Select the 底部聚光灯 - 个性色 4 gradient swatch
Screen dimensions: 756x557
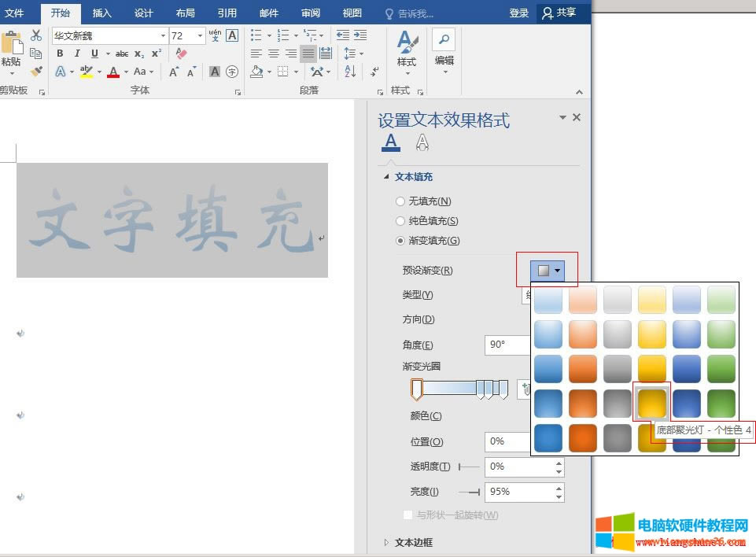651,402
